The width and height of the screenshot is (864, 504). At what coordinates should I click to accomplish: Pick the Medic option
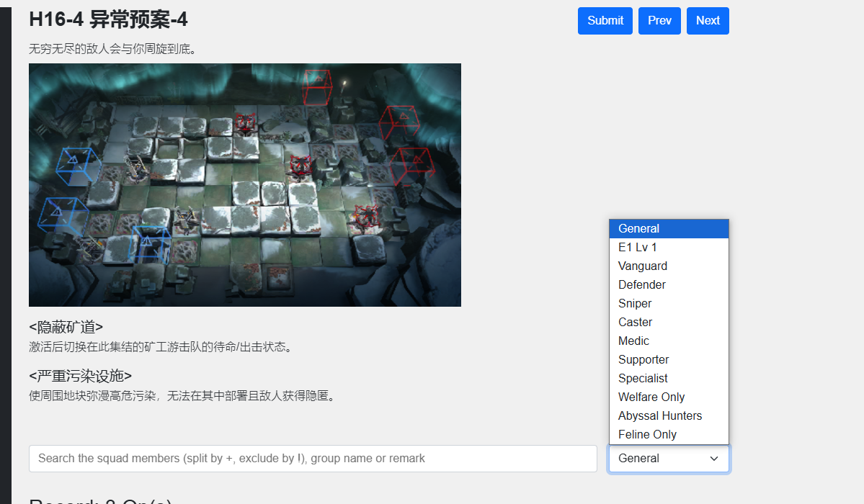point(669,341)
